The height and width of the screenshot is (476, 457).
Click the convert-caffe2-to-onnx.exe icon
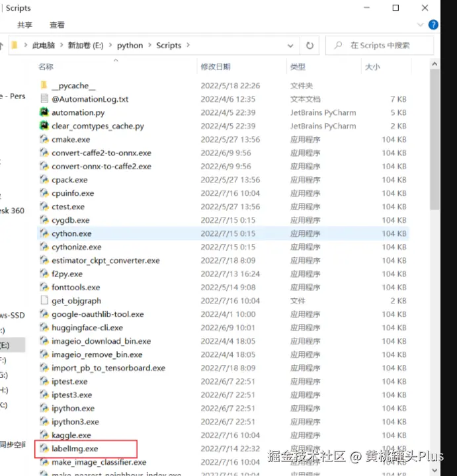[x=44, y=153]
